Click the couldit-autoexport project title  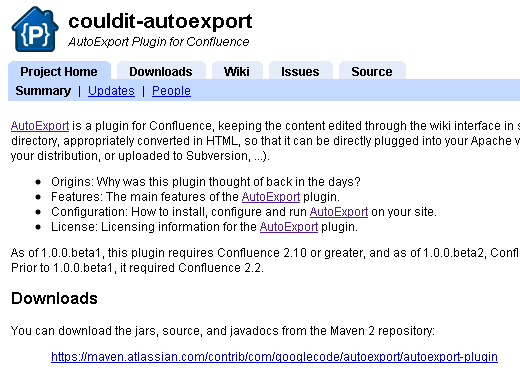pyautogui.click(x=160, y=21)
